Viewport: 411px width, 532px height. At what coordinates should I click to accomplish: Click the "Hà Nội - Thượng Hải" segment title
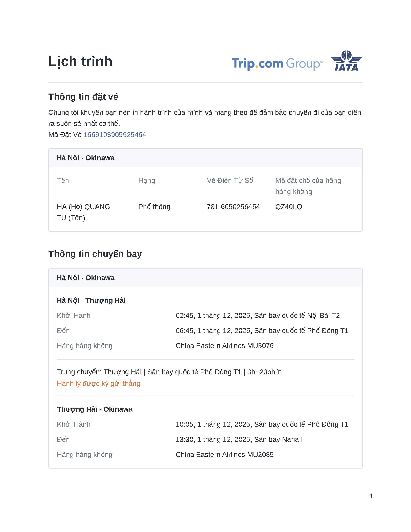(x=91, y=300)
